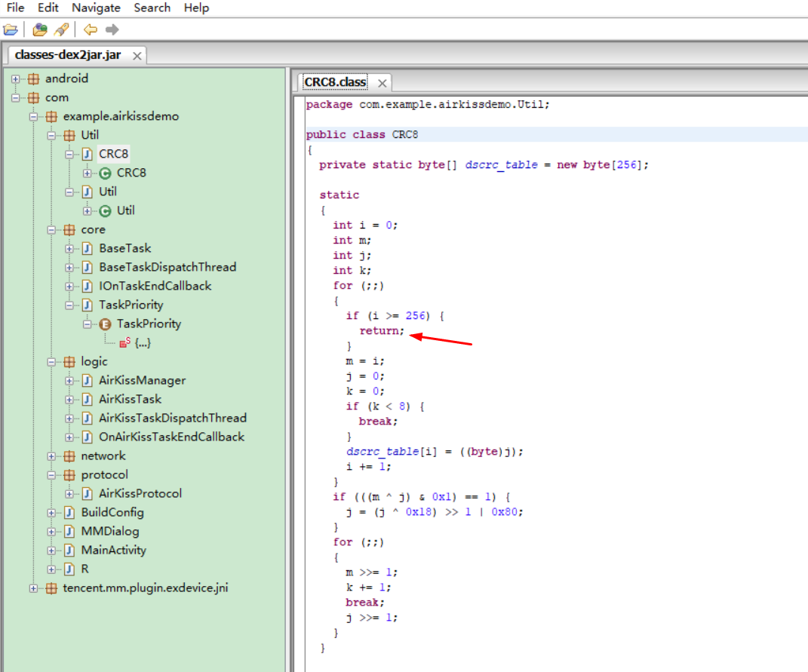Screen dimensions: 808x672
Task: Click the example.airkissdemo package icon
Action: point(51,117)
